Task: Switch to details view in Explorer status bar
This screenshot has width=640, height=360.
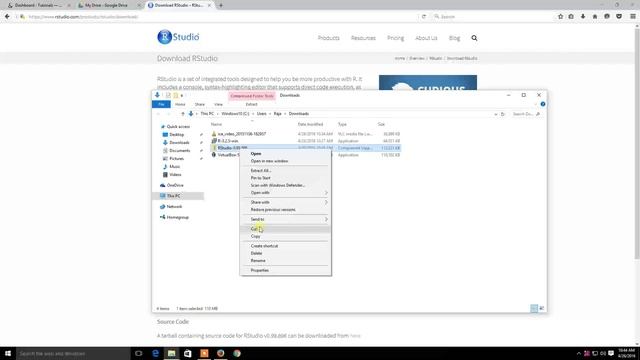Action: (534, 309)
